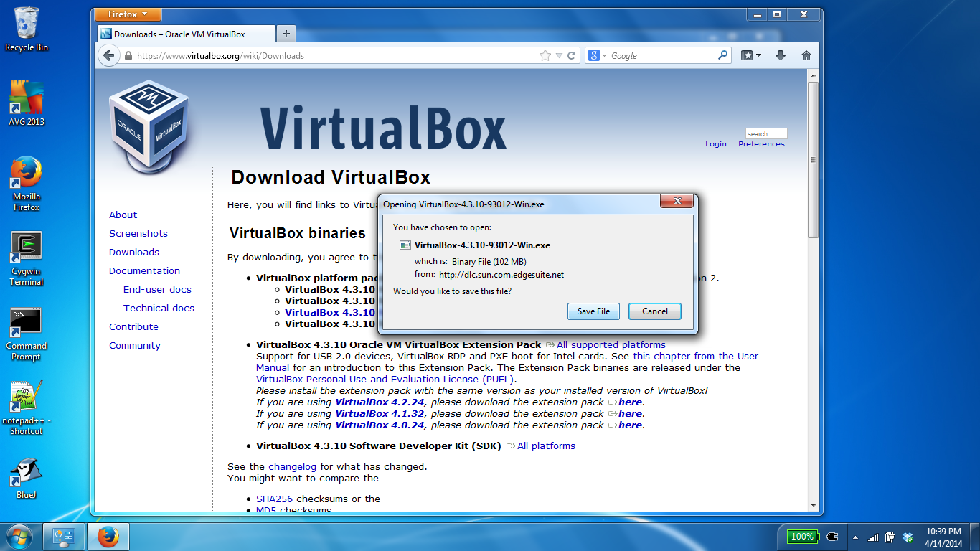This screenshot has height=551, width=980.
Task: Close the Opening VirtualBox dialog
Action: point(677,202)
